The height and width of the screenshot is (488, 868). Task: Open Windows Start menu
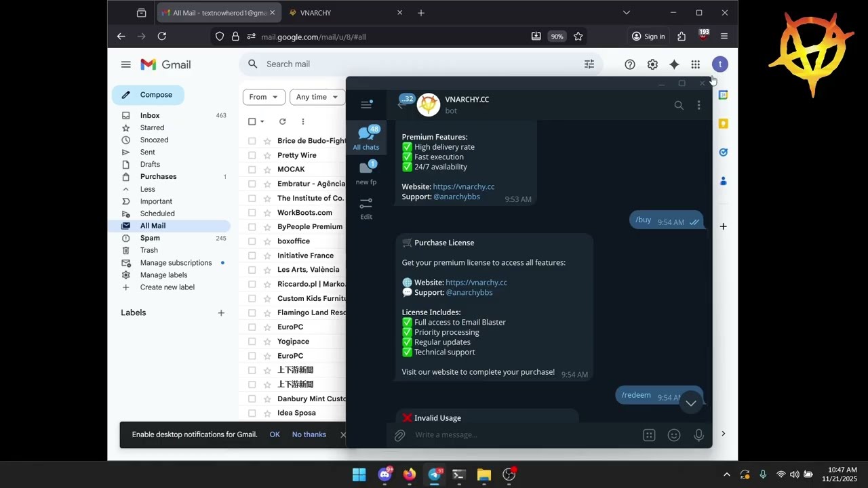[x=359, y=474]
